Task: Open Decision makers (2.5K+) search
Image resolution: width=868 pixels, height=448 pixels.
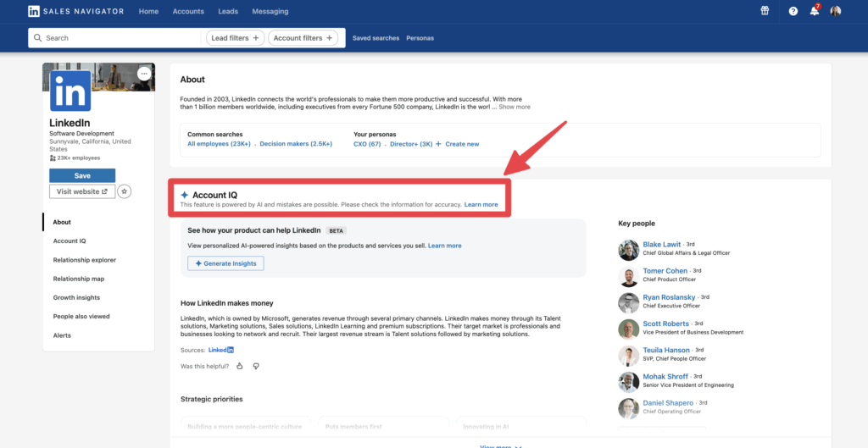Action: tap(296, 144)
